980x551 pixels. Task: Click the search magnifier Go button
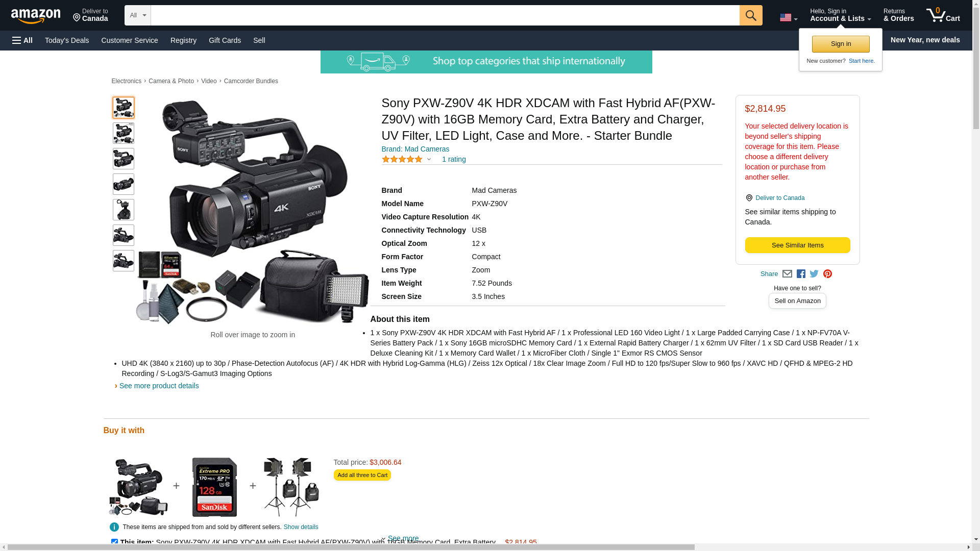tap(751, 15)
